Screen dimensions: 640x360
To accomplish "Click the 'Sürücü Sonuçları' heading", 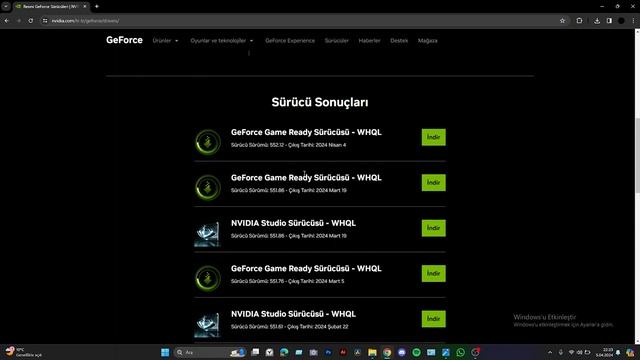I will [320, 102].
